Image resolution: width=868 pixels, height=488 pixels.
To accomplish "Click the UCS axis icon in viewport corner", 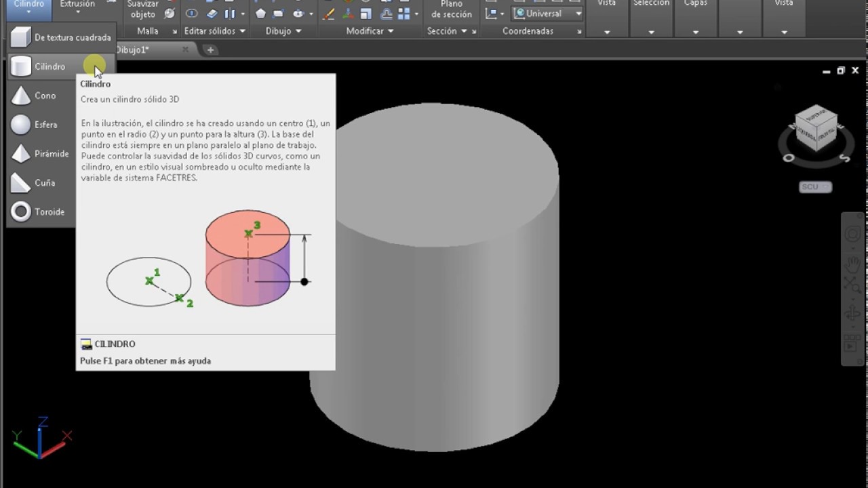I will click(x=41, y=439).
